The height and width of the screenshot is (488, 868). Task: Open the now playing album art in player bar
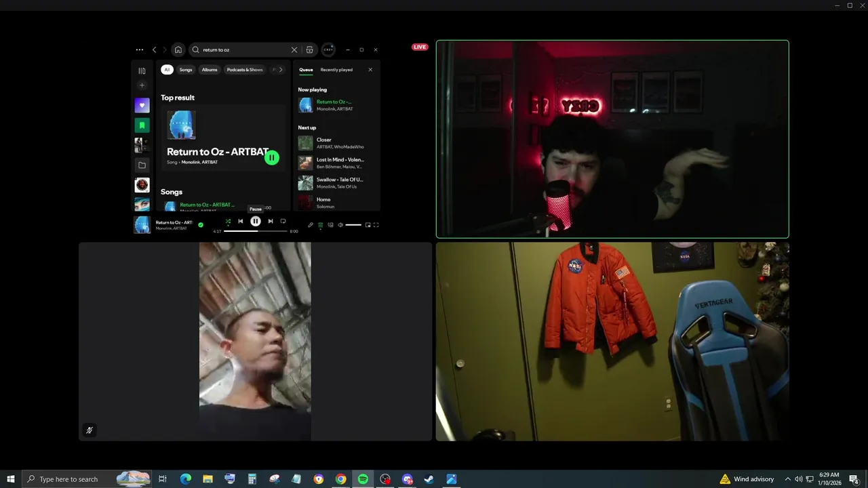click(x=142, y=225)
